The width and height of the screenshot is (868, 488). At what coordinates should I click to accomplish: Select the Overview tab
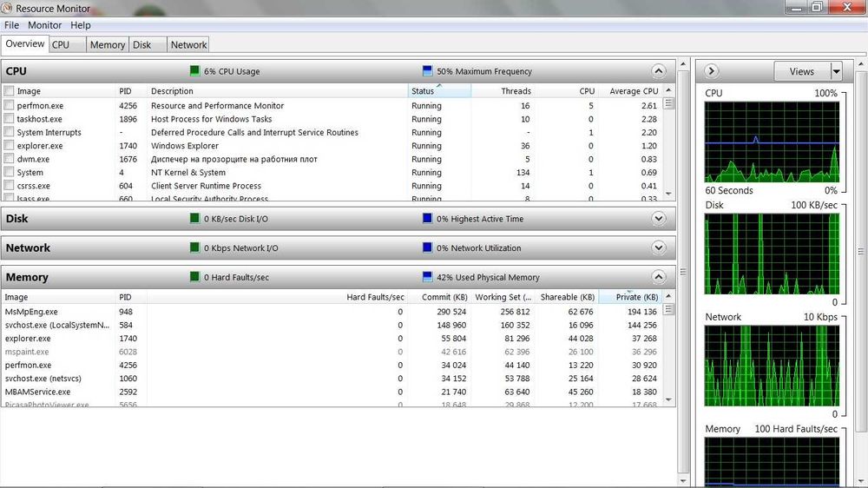click(25, 43)
